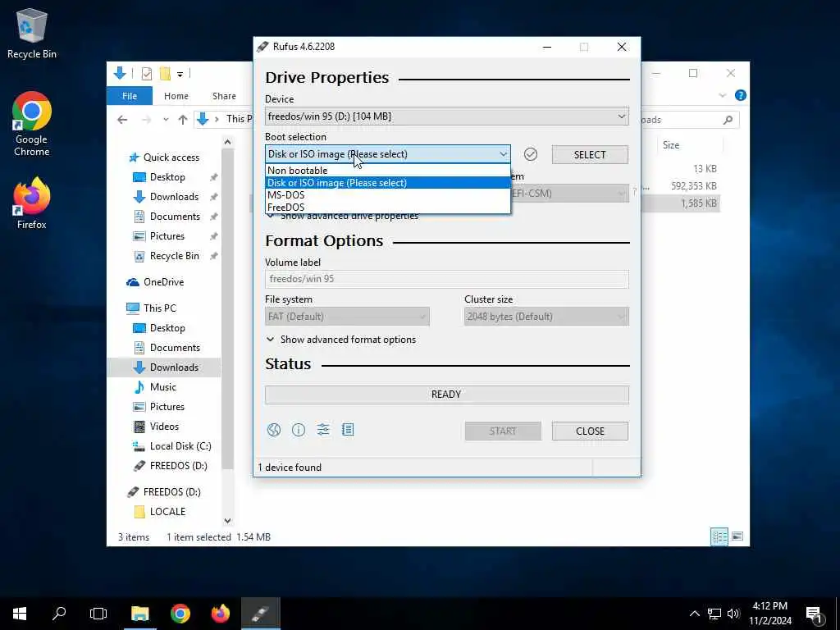Click the Volume label input field
Image resolution: width=840 pixels, height=630 pixels.
(x=447, y=279)
